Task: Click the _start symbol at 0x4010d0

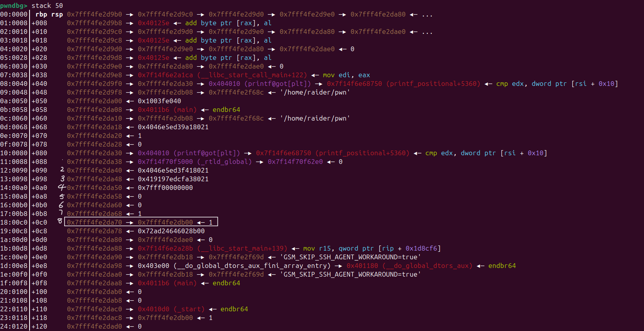Action: (x=189, y=309)
